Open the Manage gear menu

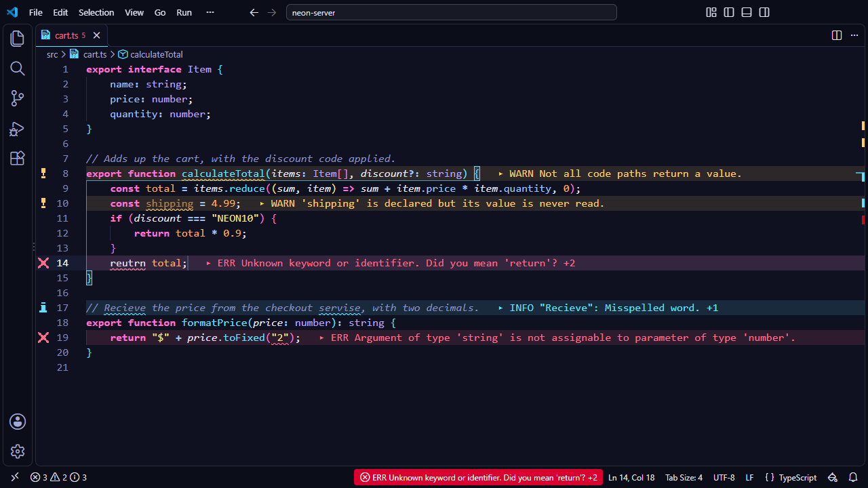18,451
